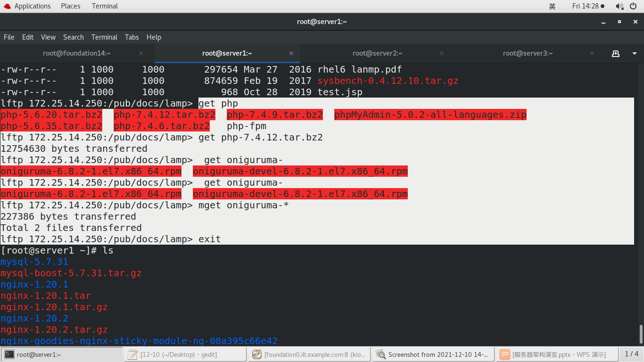644x362 pixels.
Task: Open the clock showing Fri 14:28
Action: (x=588, y=6)
